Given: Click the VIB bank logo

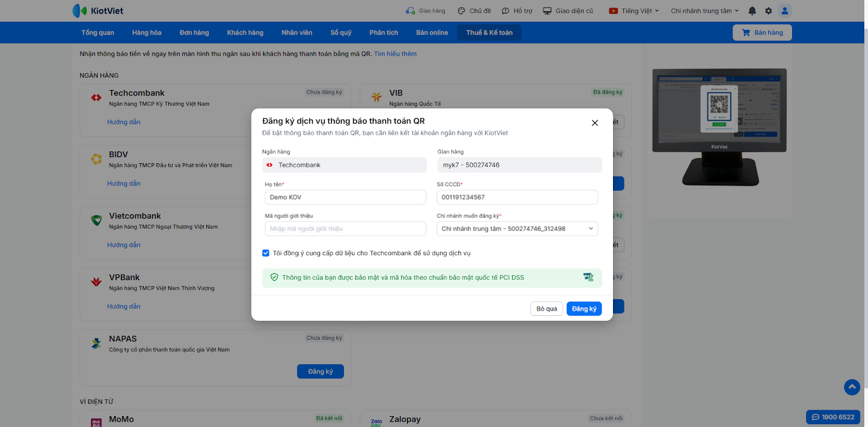Looking at the screenshot, I should 376,98.
